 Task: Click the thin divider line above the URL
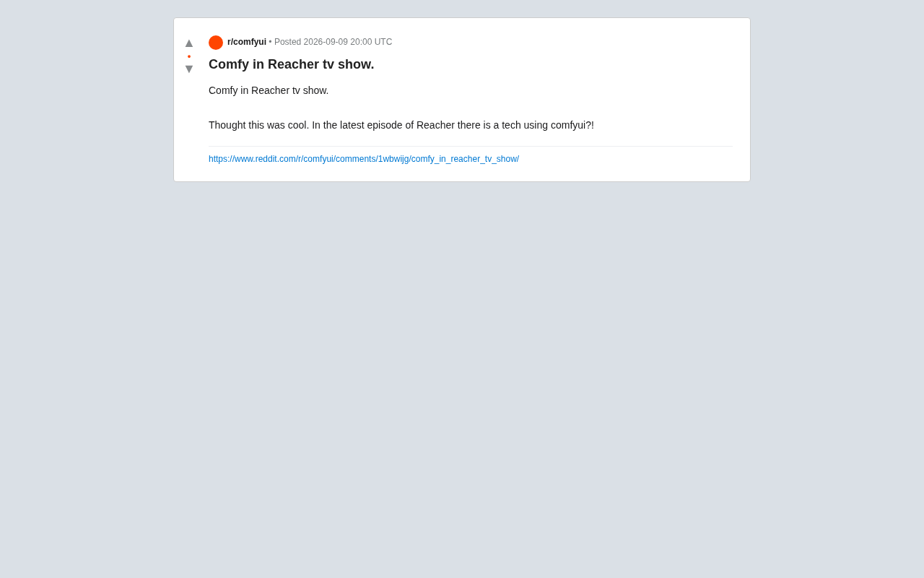point(471,147)
